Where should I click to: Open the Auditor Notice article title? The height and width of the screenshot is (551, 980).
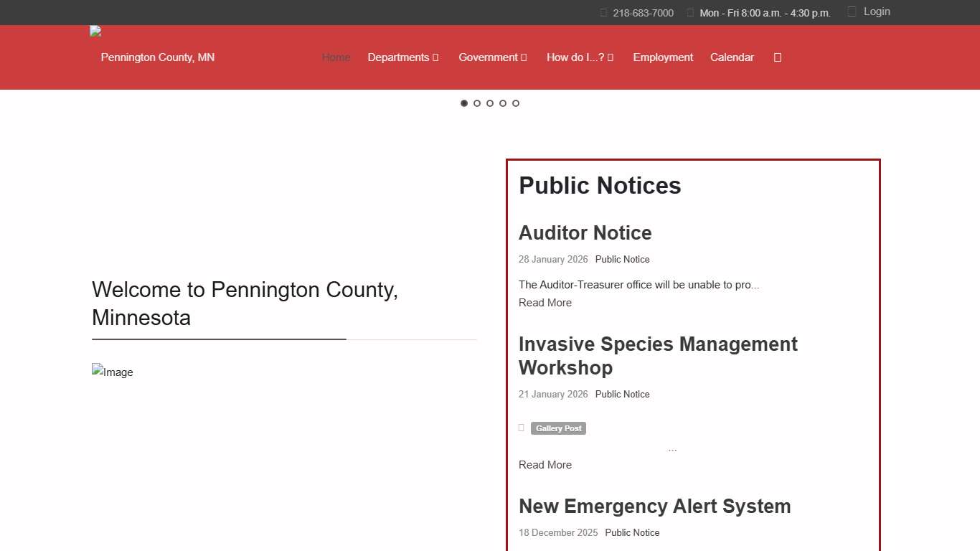click(x=585, y=232)
